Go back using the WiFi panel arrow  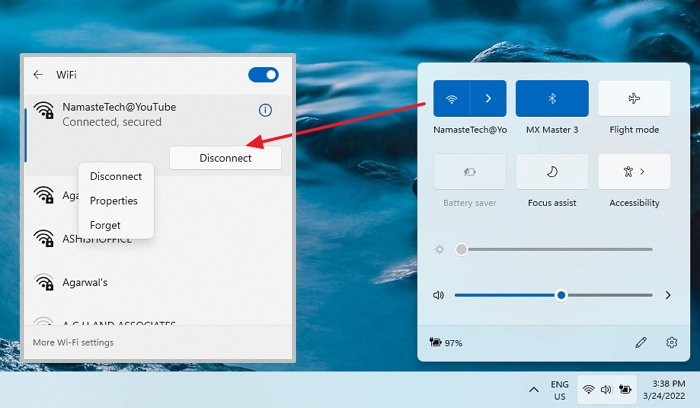(38, 75)
